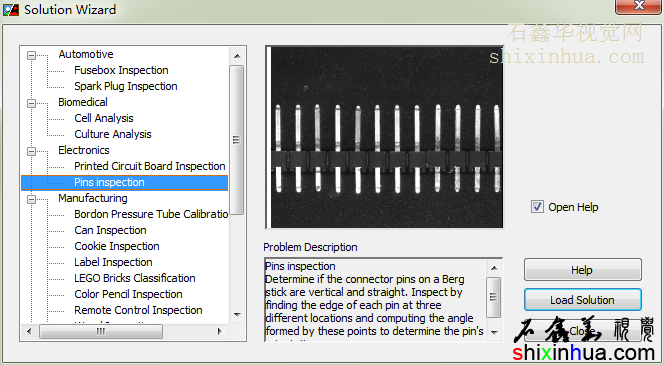
Task: Click the Help button
Action: coord(582,270)
